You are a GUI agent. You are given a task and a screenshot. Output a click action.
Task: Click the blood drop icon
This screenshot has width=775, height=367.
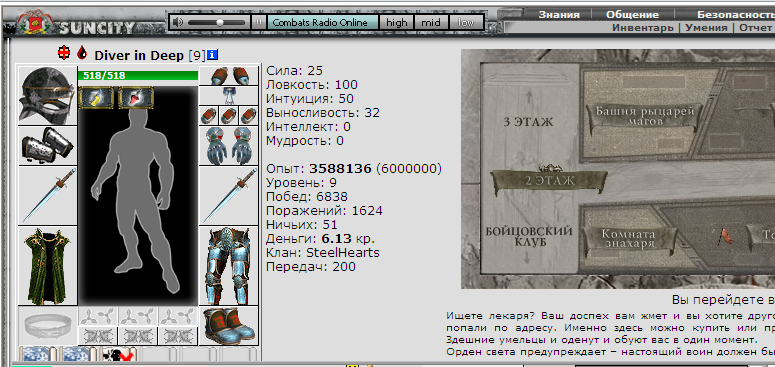click(x=82, y=52)
